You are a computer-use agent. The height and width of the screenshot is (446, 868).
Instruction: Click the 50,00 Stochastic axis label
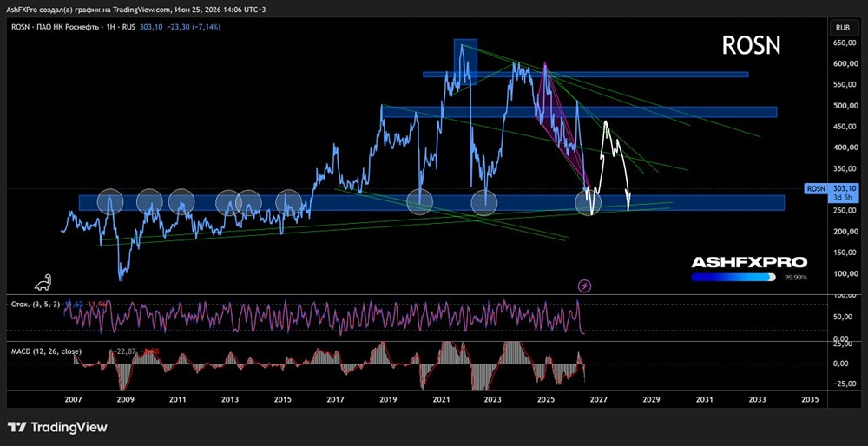tap(845, 317)
